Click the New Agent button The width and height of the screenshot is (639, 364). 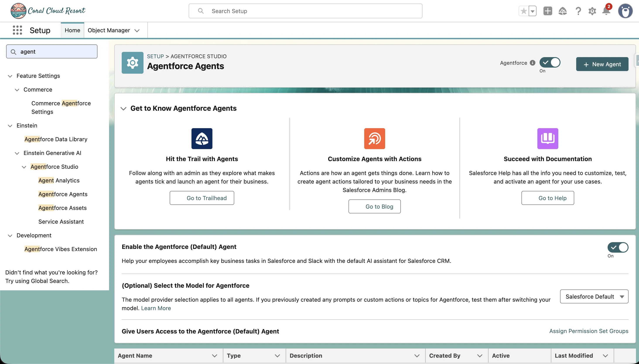point(602,64)
